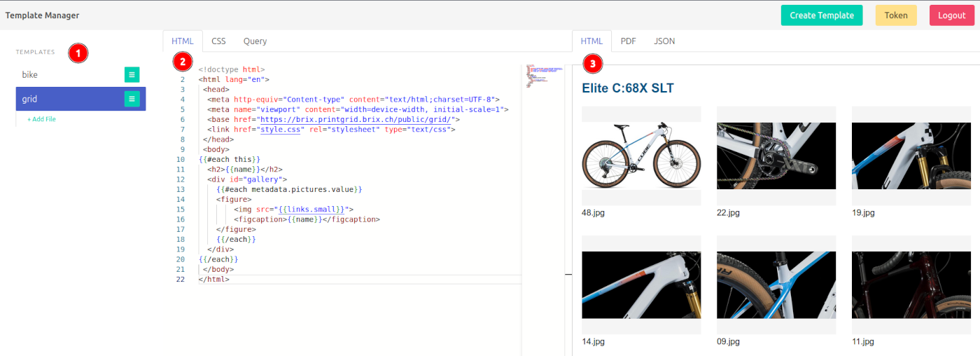Viewport: 980px width, 356px height.
Task: Open the JSON preview tab
Action: [x=664, y=41]
